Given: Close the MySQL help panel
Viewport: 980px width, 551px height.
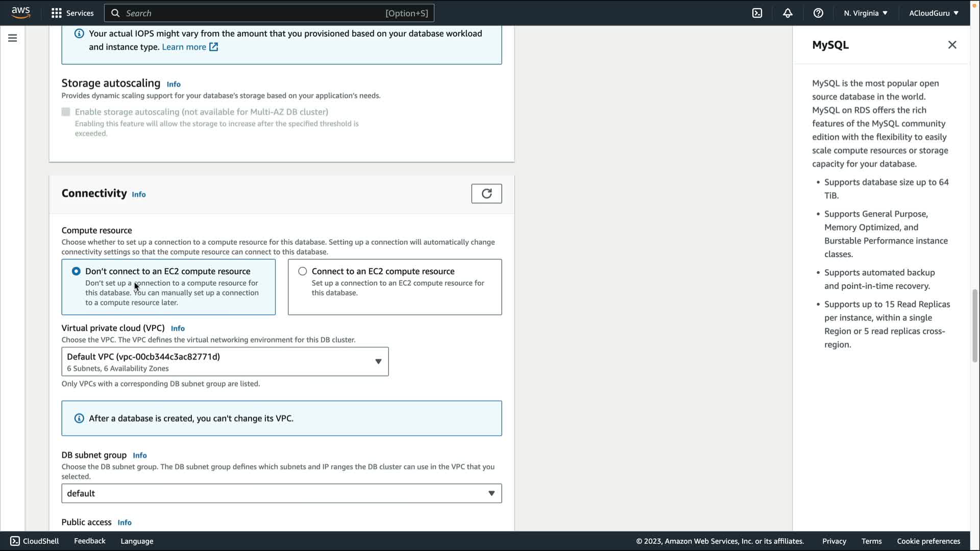Looking at the screenshot, I should (952, 45).
